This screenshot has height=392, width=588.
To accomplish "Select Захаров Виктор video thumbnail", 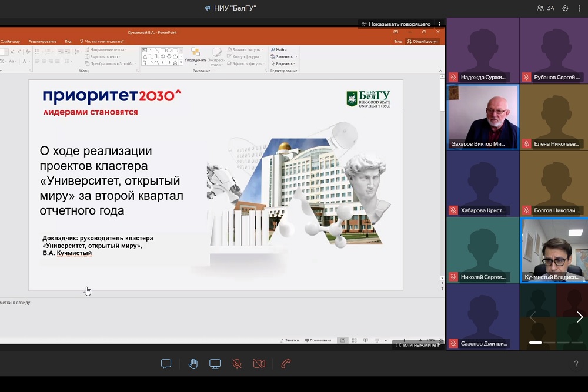I will [x=483, y=116].
